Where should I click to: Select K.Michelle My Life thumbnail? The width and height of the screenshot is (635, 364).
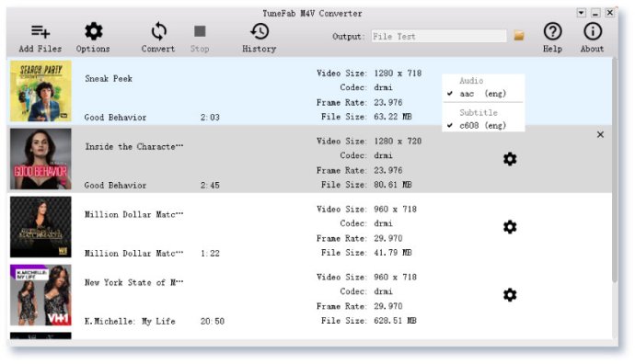(x=40, y=295)
